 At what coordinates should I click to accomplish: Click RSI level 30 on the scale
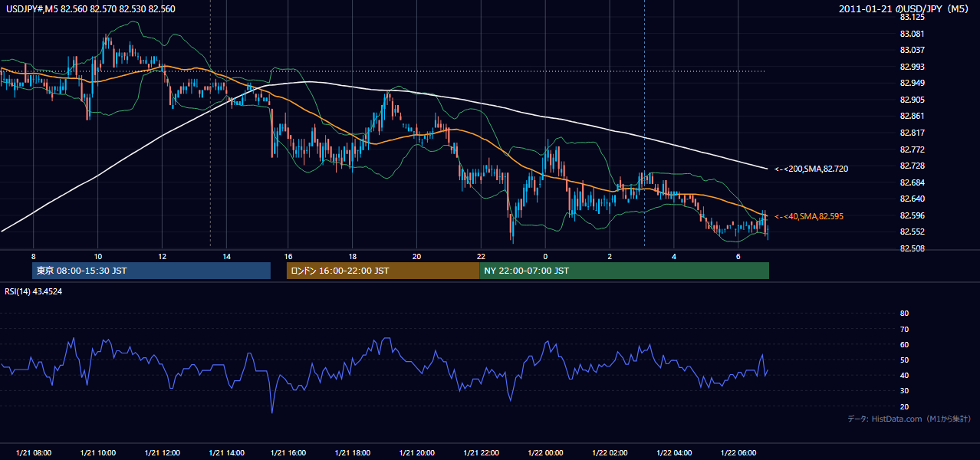coord(904,391)
